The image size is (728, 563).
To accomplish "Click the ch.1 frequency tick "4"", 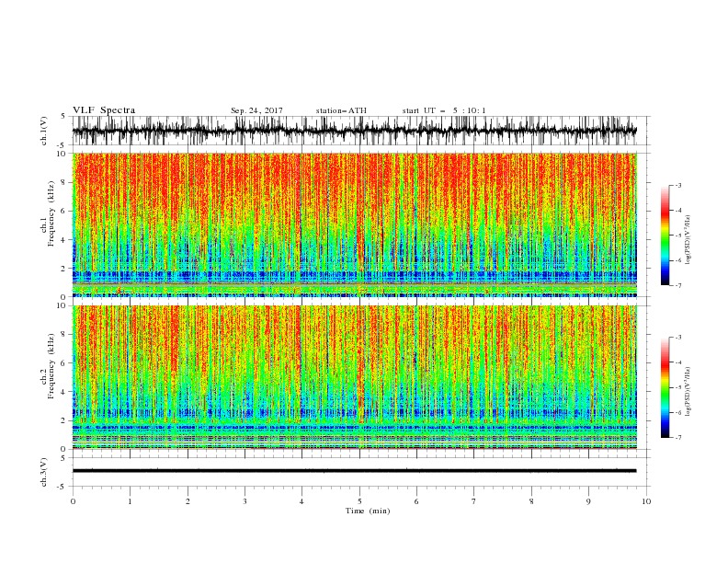I will coord(64,240).
